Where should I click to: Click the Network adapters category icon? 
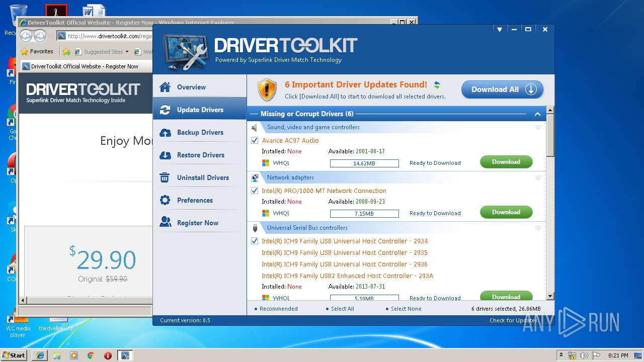pyautogui.click(x=255, y=177)
